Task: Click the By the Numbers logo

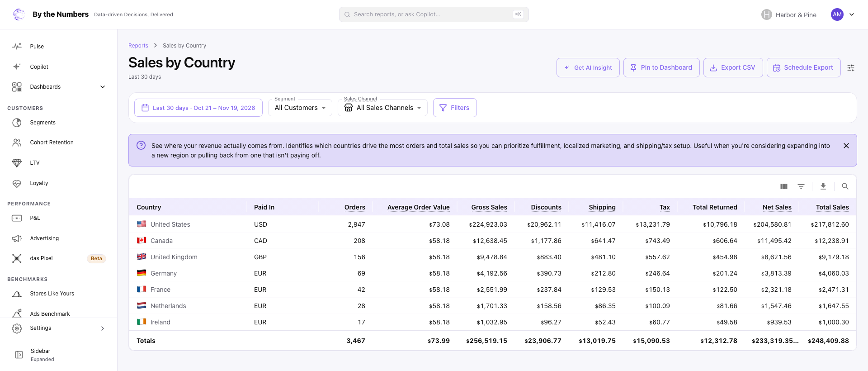Action: tap(19, 14)
